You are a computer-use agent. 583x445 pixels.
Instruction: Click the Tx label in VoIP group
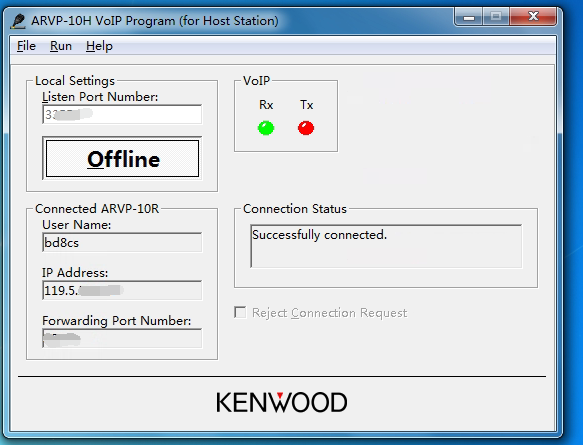click(x=306, y=105)
